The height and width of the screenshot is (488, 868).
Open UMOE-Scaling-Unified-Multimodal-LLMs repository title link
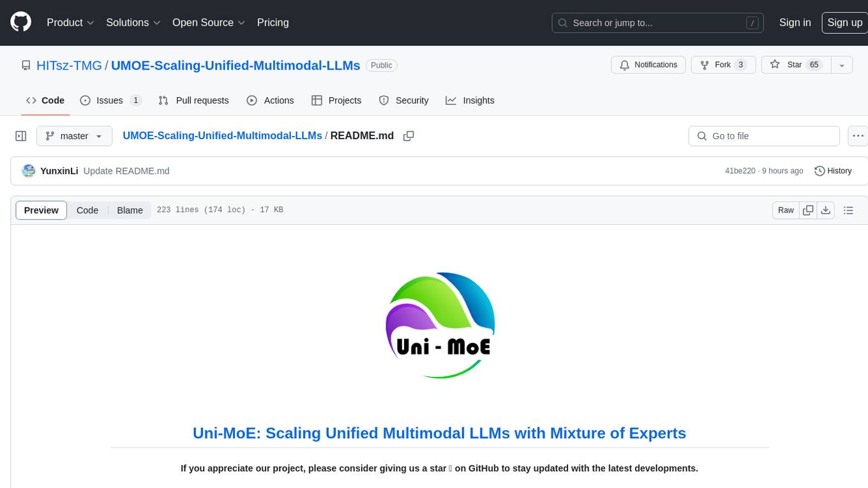[x=236, y=65]
